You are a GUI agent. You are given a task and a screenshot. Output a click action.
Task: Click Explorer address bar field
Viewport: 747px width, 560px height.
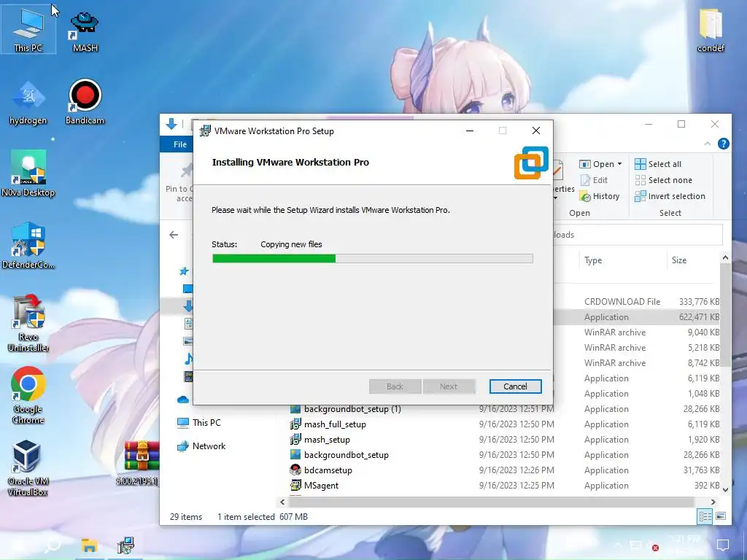coord(638,235)
